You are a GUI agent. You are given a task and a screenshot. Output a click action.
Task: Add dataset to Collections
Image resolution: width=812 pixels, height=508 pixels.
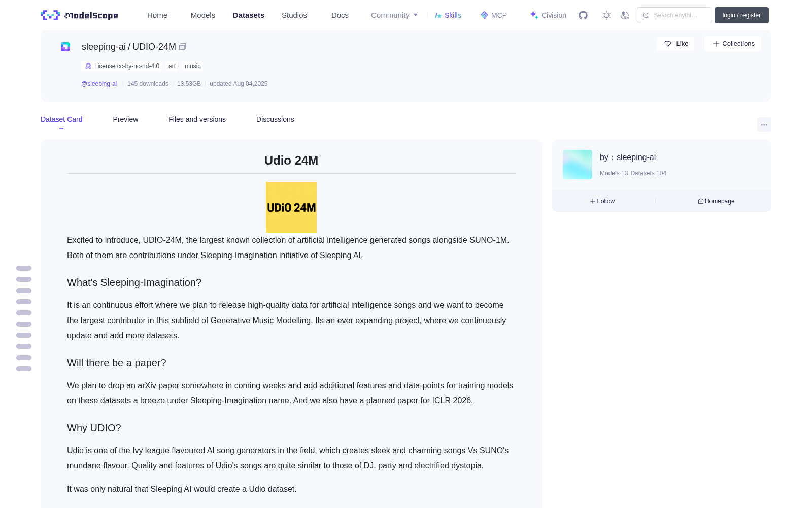click(733, 44)
